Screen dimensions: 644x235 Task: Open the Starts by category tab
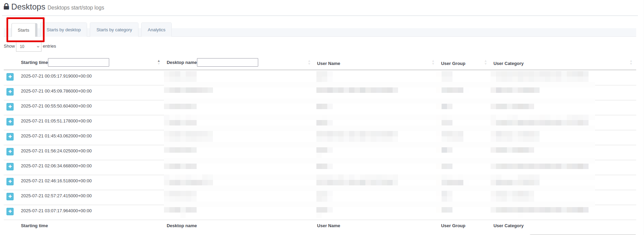tap(114, 30)
